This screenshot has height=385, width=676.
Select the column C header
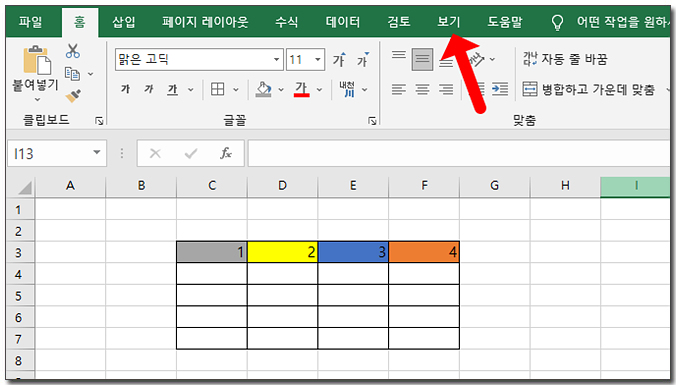(x=212, y=186)
